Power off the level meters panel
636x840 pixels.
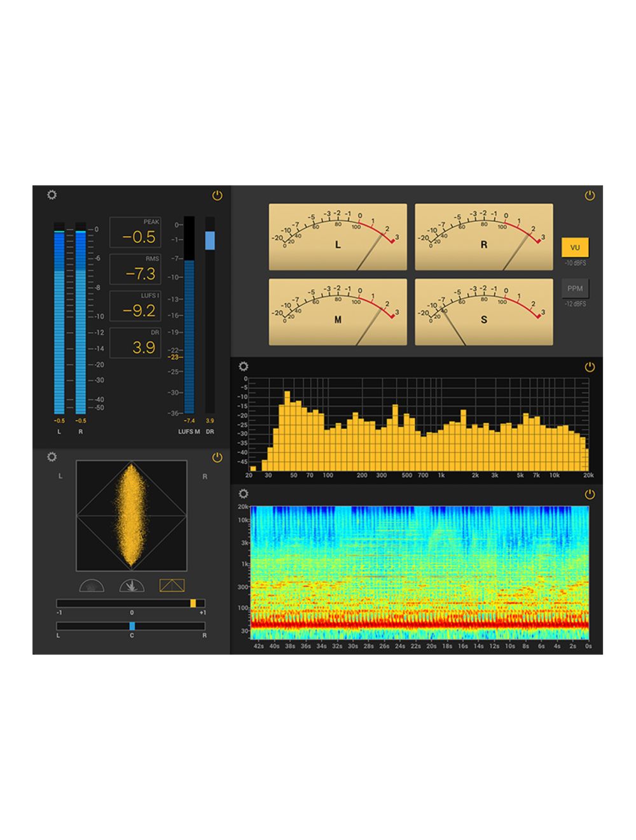[x=218, y=195]
